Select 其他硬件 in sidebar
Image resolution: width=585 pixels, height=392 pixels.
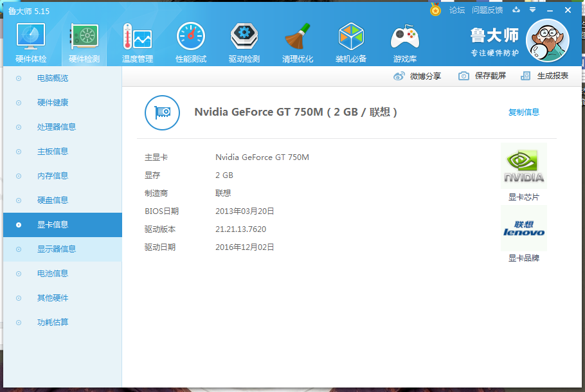[x=63, y=298]
